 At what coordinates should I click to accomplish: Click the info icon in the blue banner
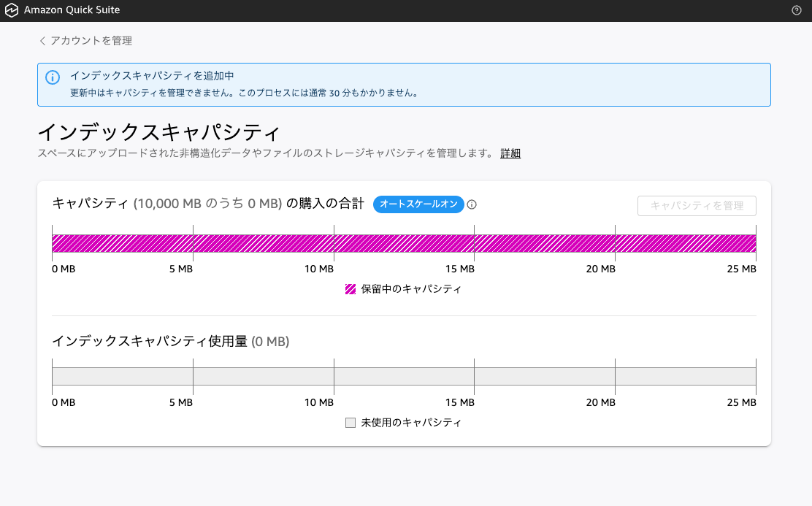[53, 77]
